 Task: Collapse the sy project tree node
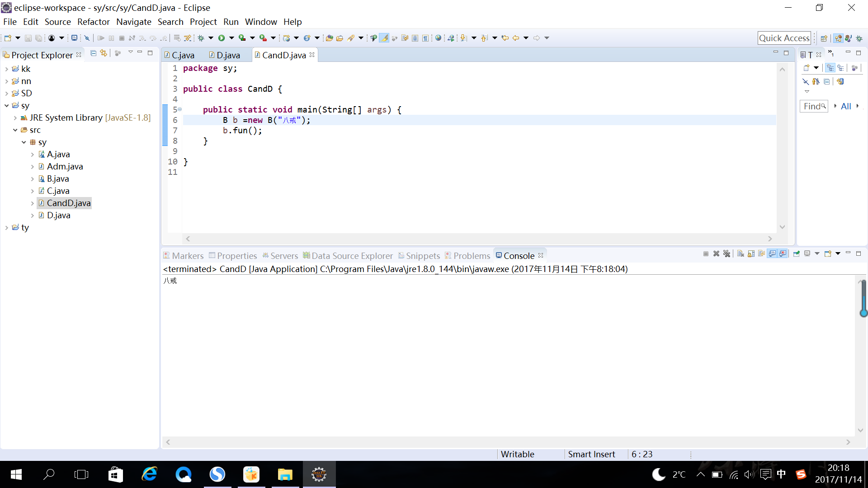[7, 105]
